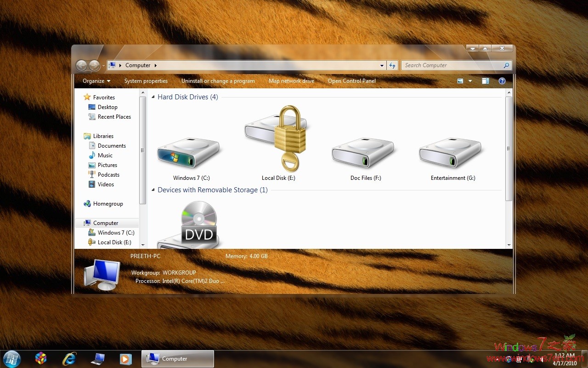Open the address bar dropdown arrow
588x368 pixels.
pyautogui.click(x=381, y=65)
